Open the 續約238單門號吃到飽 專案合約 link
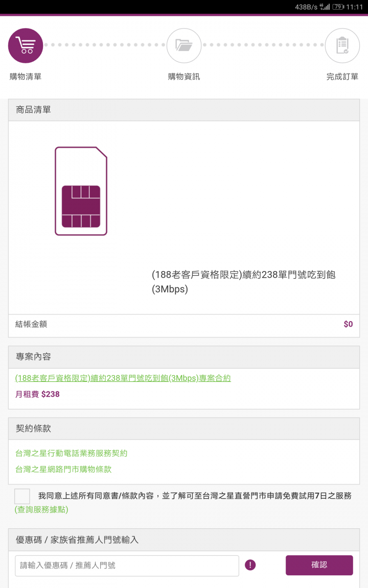The height and width of the screenshot is (588, 368). pyautogui.click(x=123, y=378)
